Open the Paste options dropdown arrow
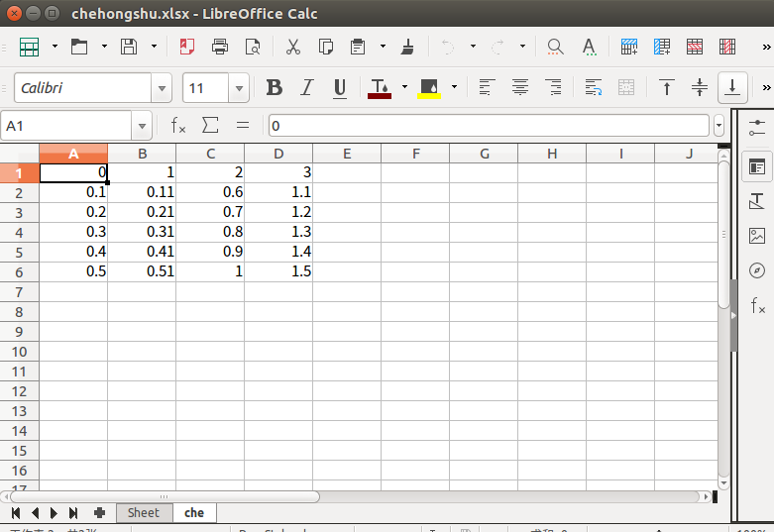 pyautogui.click(x=384, y=47)
